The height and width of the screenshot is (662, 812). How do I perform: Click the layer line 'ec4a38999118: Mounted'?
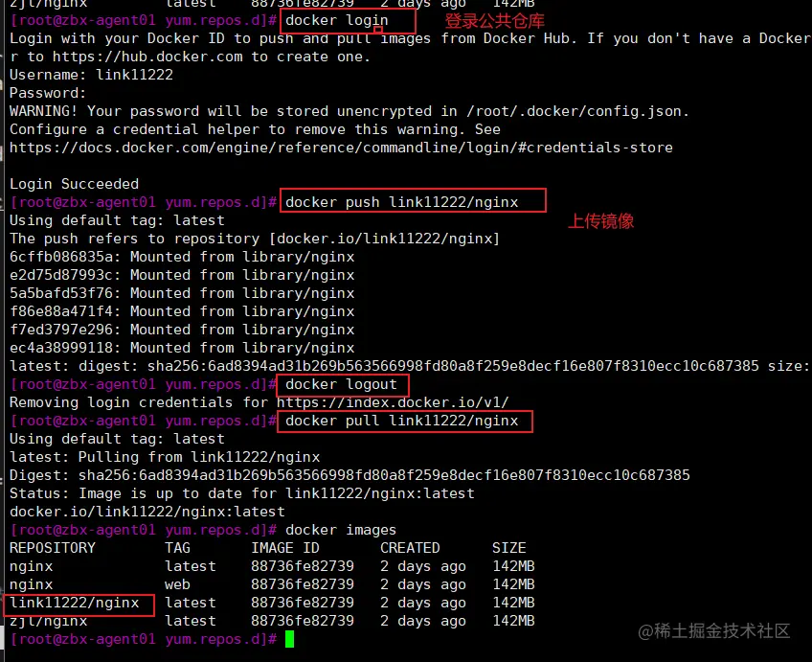(x=182, y=348)
